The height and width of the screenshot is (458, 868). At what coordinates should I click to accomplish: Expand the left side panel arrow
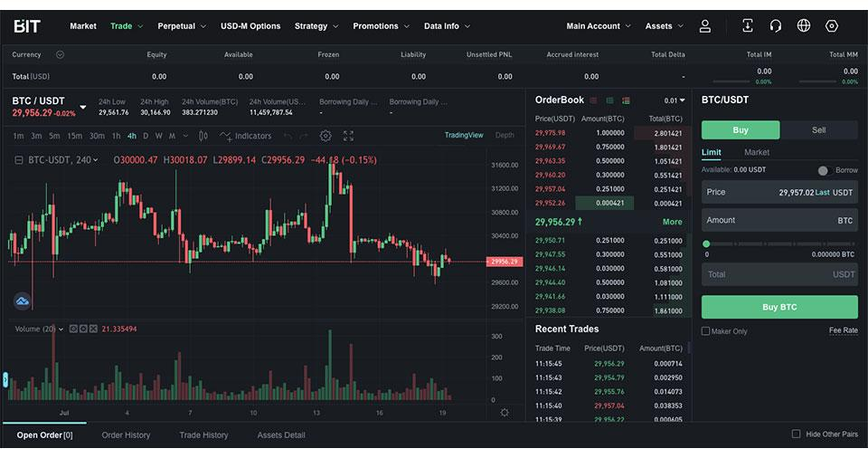pyautogui.click(x=5, y=380)
